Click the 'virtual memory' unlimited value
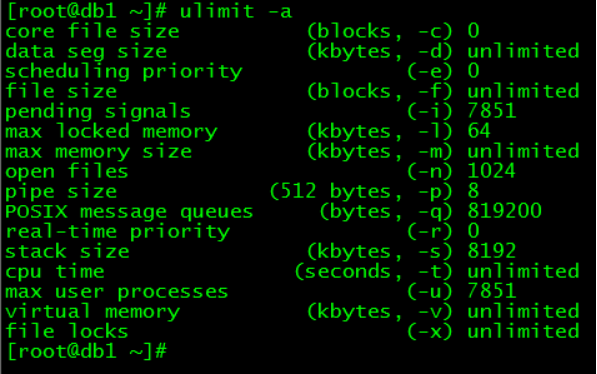The image size is (597, 374). pyautogui.click(x=523, y=311)
